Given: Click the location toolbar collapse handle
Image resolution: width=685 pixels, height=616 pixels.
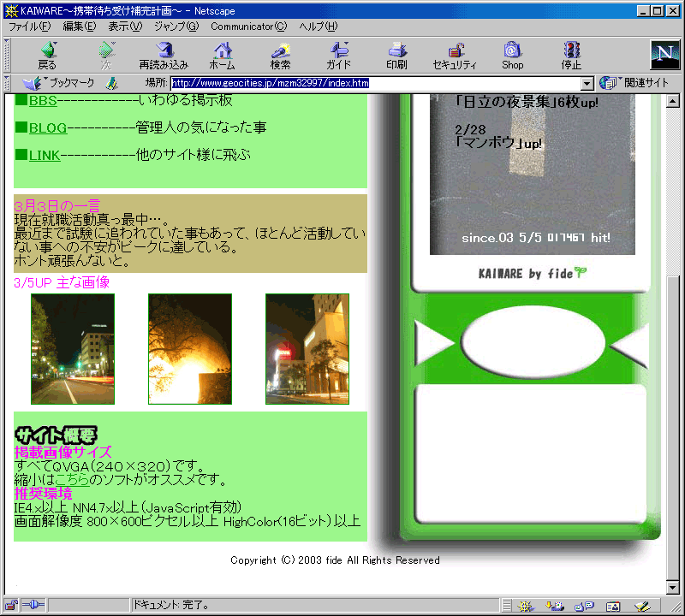Looking at the screenshot, I should click(x=7, y=83).
